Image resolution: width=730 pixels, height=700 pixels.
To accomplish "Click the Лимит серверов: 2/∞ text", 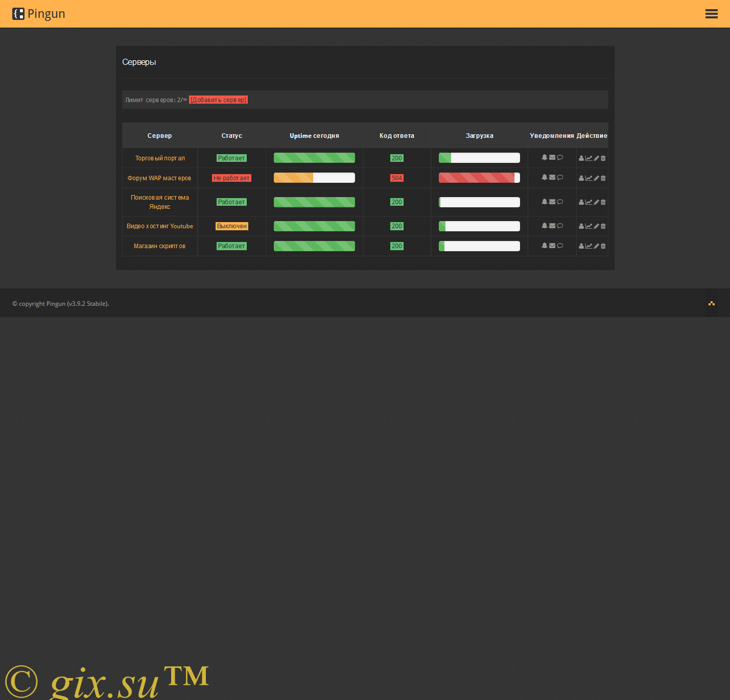I will click(156, 100).
